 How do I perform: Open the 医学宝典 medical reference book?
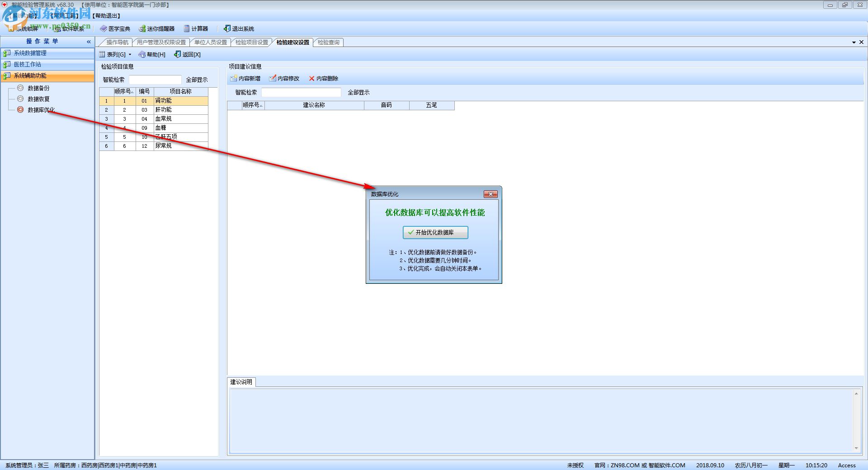click(115, 29)
